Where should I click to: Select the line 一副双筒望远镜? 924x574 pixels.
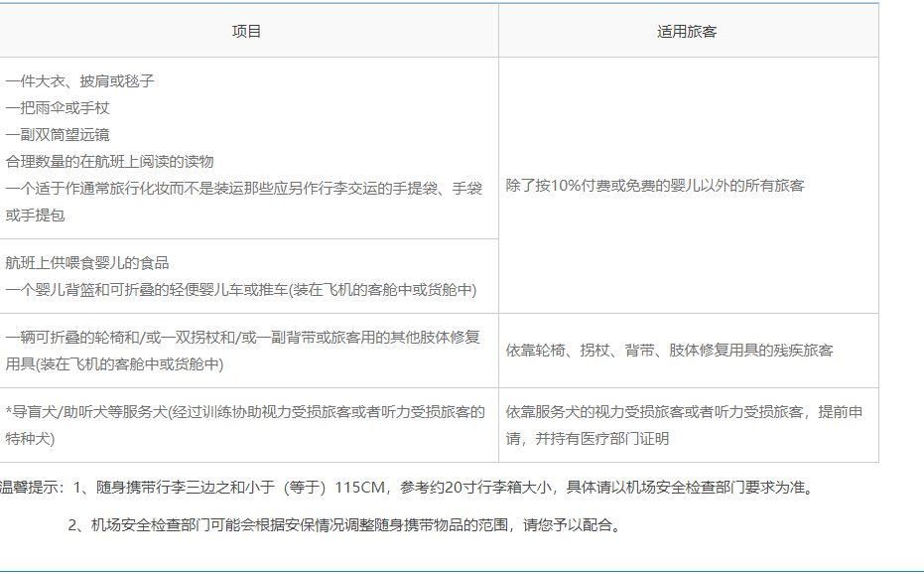[58, 134]
